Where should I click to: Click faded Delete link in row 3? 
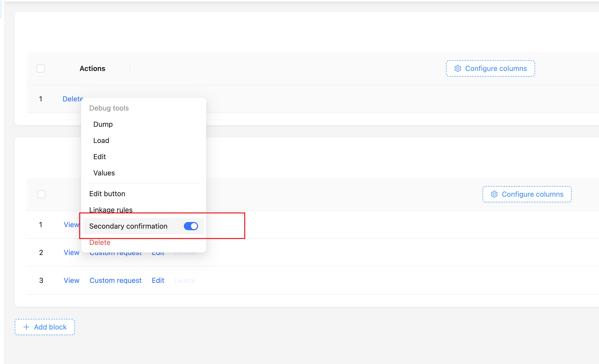click(185, 280)
